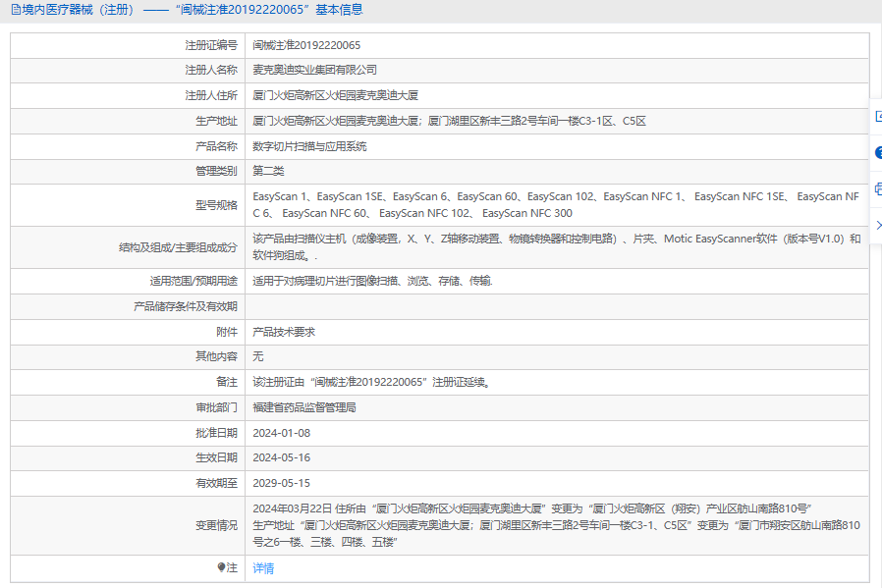The height and width of the screenshot is (588, 882).
Task: Click the 型号规格 row label
Action: pyautogui.click(x=216, y=204)
